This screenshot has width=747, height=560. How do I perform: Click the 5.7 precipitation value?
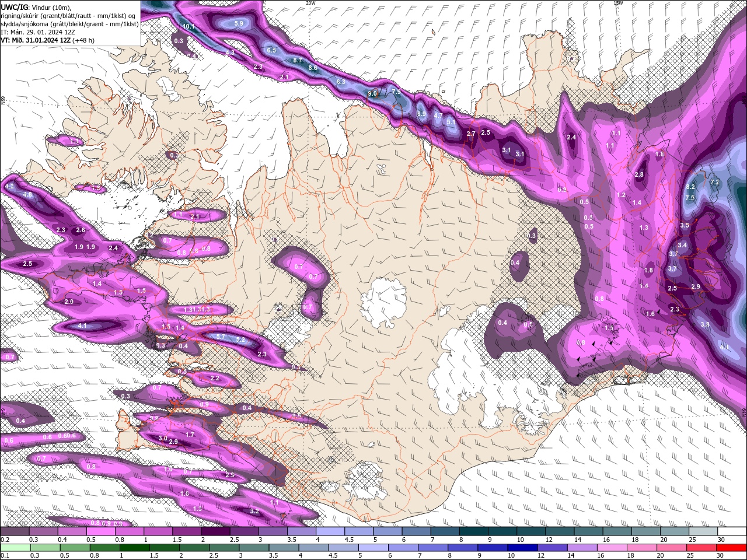[x=221, y=337]
